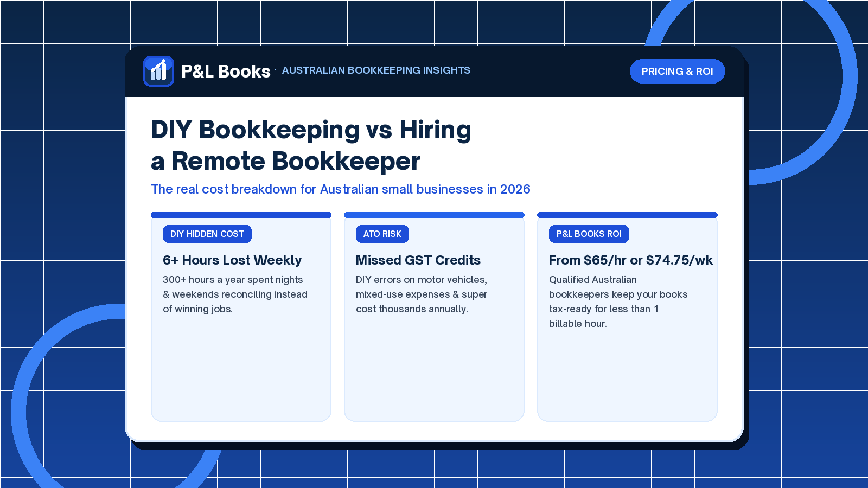Viewport: 868px width, 488px height.
Task: Select the Missed GST Credits heading
Action: [x=418, y=260]
